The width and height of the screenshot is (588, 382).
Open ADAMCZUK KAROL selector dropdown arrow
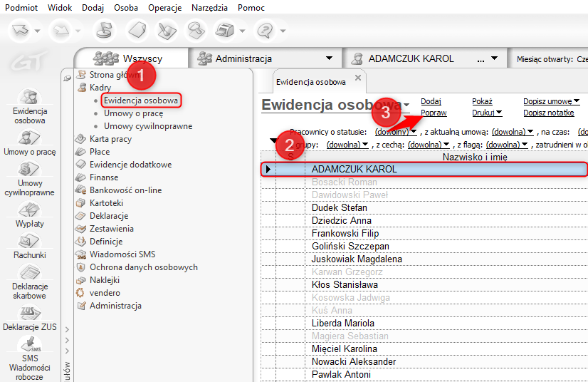(x=494, y=58)
